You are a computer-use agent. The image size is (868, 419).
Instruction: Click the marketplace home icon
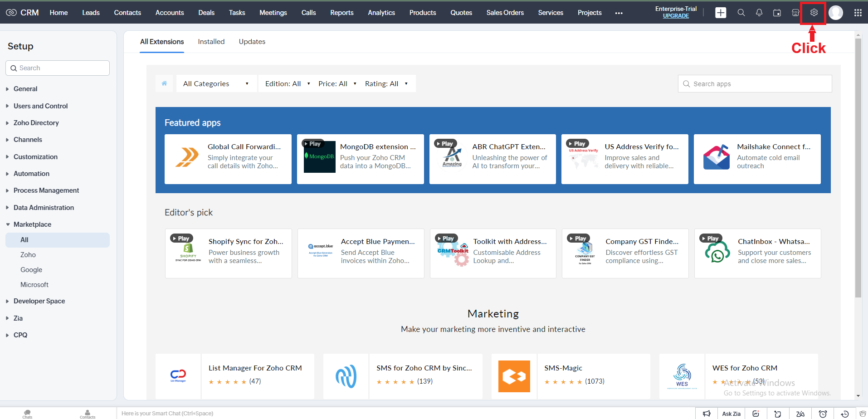(165, 83)
